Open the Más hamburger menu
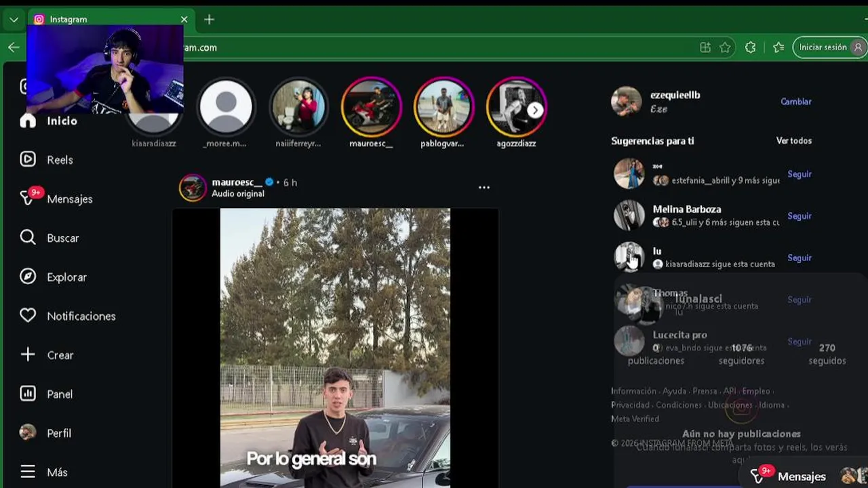This screenshot has width=868, height=488. pyautogui.click(x=28, y=472)
